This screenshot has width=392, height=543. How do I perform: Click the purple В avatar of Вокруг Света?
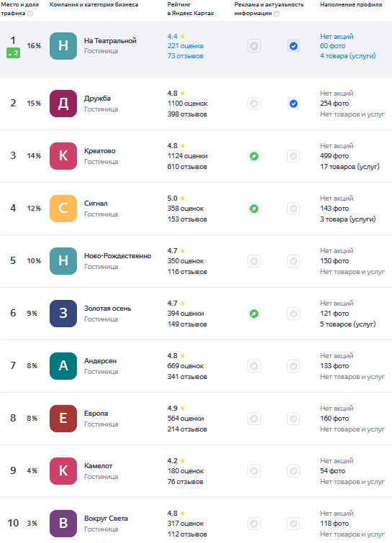point(63,524)
